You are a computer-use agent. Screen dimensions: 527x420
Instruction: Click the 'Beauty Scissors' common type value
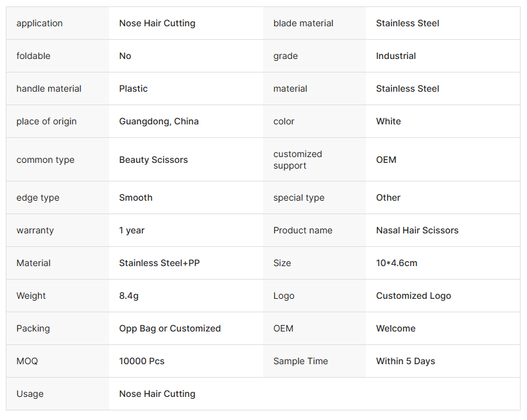point(153,160)
